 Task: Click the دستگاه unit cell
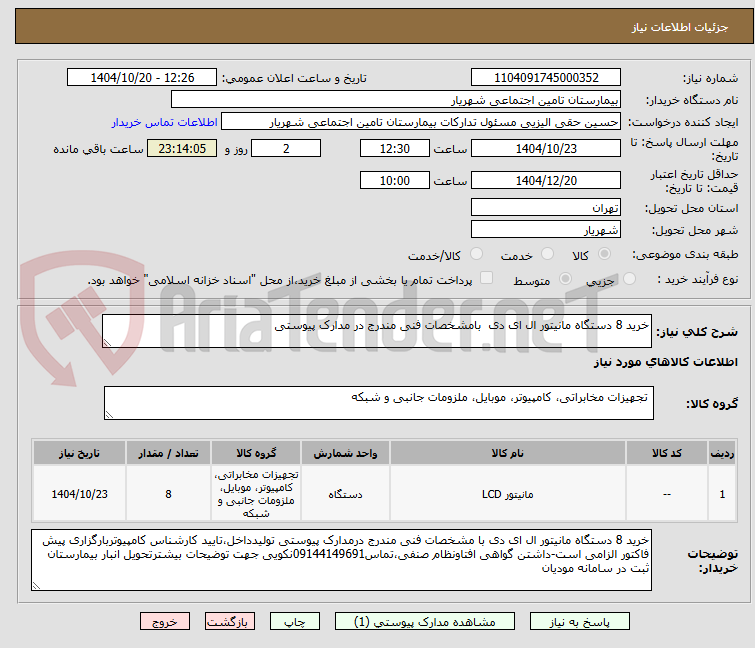click(x=345, y=494)
